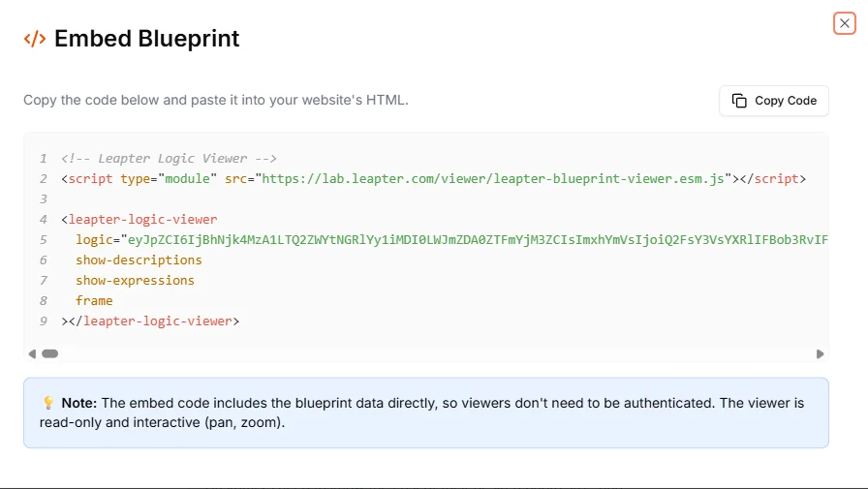Click line number 3 in the code block
This screenshot has height=489, width=868.
[x=44, y=199]
